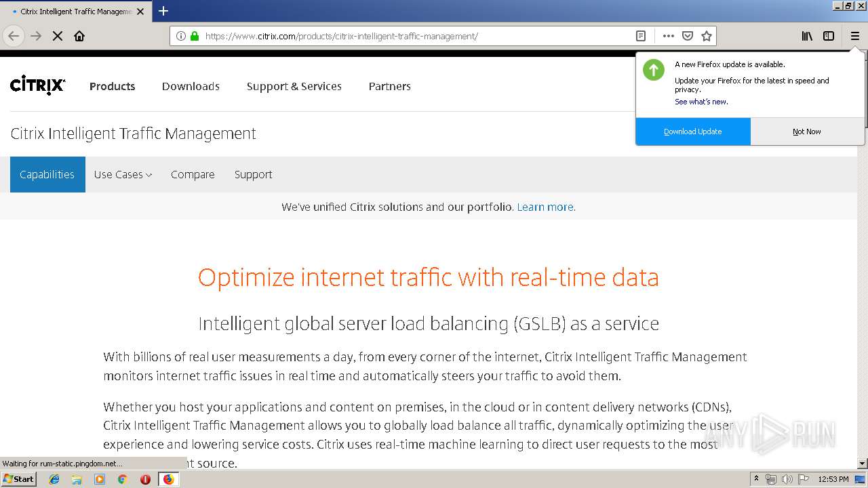Open page actions three-dots menu

click(669, 36)
